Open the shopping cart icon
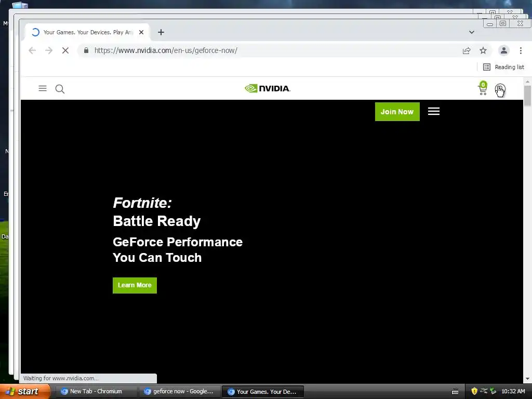Screen dimensions: 532x399 (x=483, y=88)
